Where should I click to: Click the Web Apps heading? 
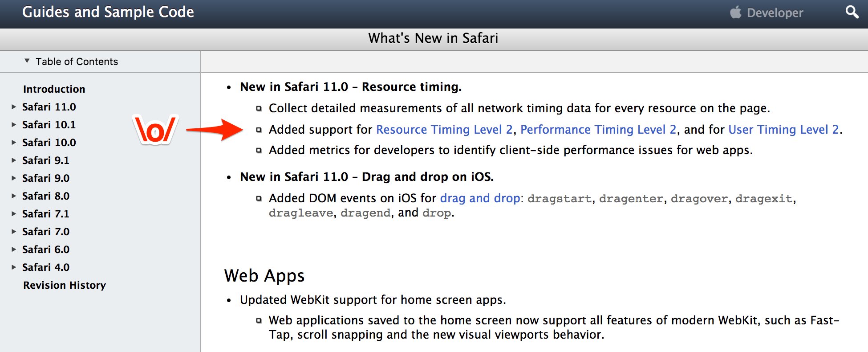[x=264, y=276]
